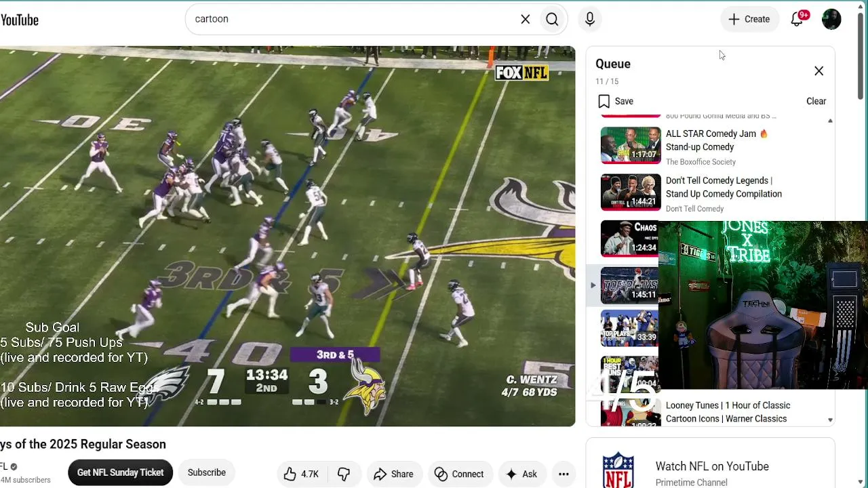This screenshot has width=868, height=488.
Task: Play the Don't Tell Comedy Legends thumbnail
Action: click(x=631, y=192)
